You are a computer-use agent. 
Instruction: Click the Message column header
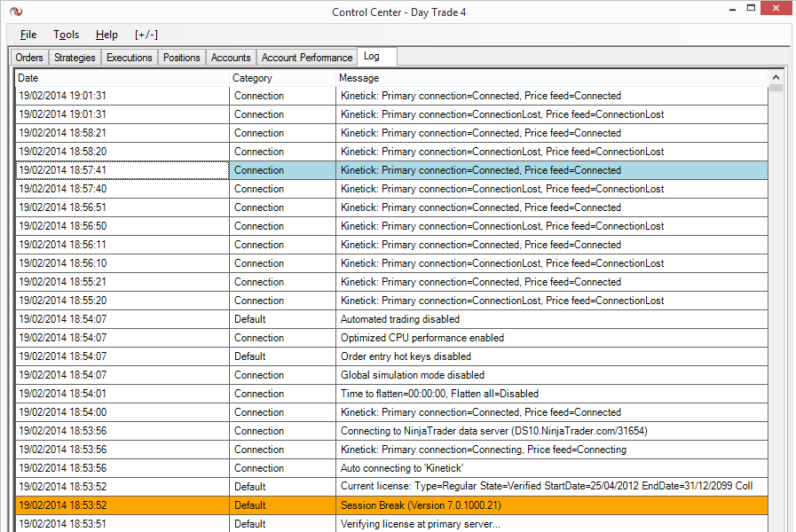(552, 78)
